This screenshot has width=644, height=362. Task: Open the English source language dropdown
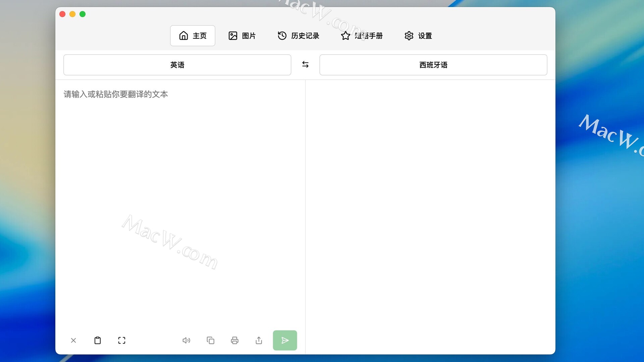177,65
